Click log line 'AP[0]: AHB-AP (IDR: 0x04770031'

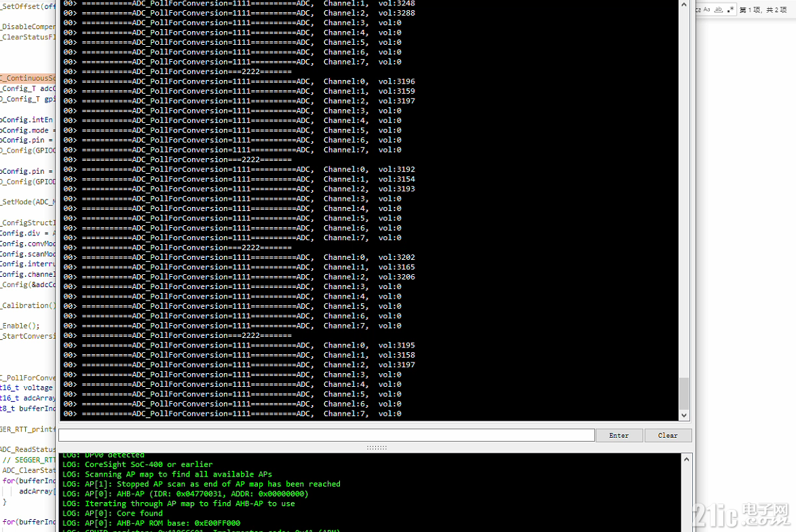coord(185,494)
